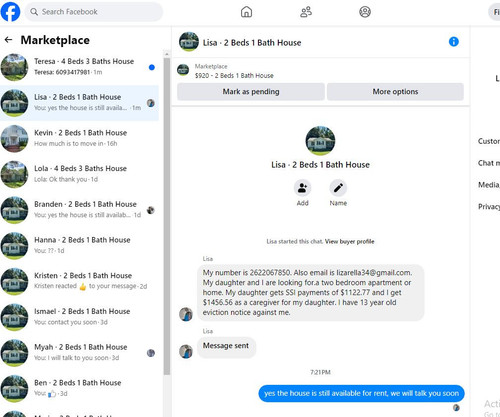Screen dimensions: 500x417
Task: Click the $920 listing thumbnail
Action: point(183,70)
